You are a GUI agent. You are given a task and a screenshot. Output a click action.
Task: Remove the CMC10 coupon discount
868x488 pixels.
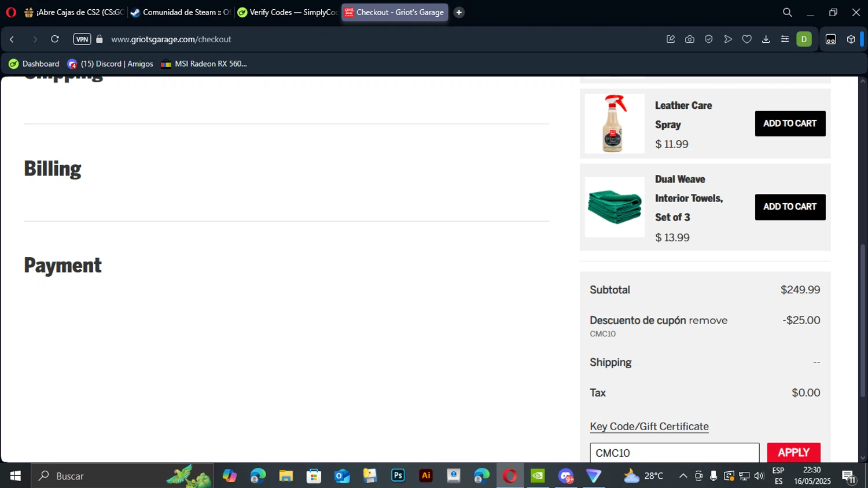coord(708,320)
